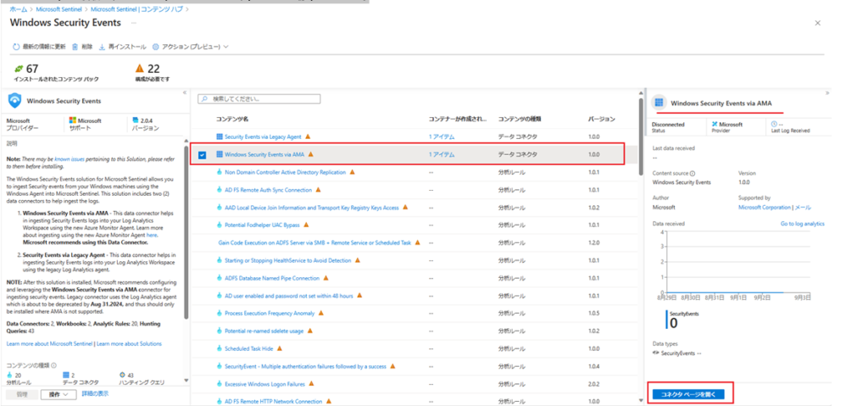
Task: Click the 管理 button
Action: point(22,394)
